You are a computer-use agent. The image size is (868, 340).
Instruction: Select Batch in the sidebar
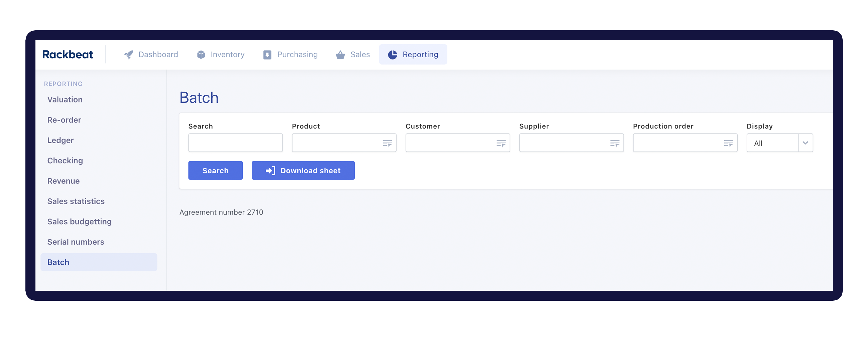click(x=99, y=262)
